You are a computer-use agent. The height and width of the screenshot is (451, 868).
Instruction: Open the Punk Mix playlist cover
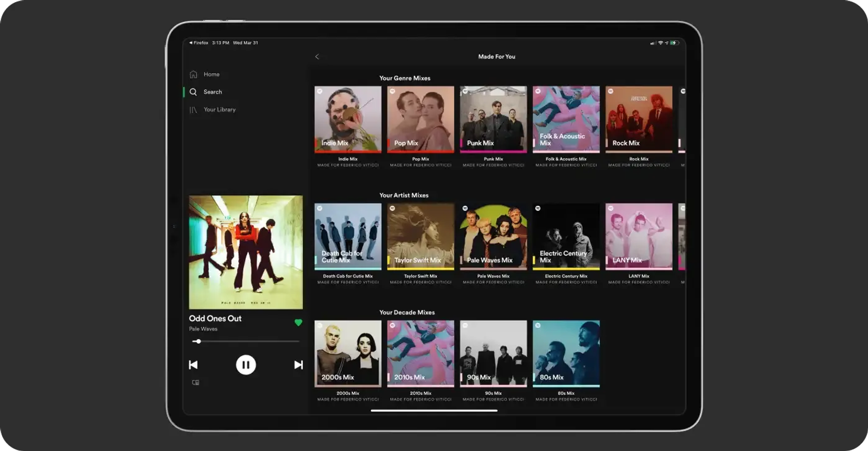[493, 119]
